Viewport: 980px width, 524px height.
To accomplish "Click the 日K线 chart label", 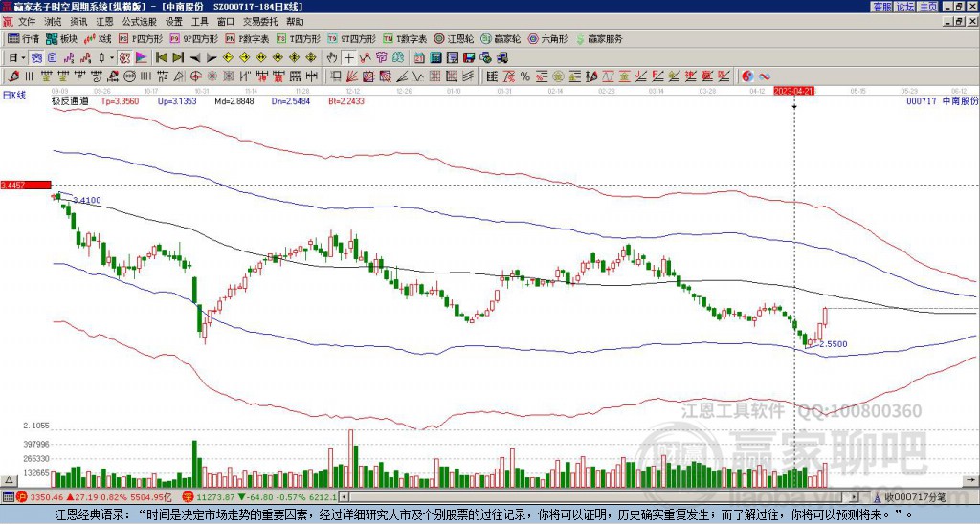I will click(14, 96).
